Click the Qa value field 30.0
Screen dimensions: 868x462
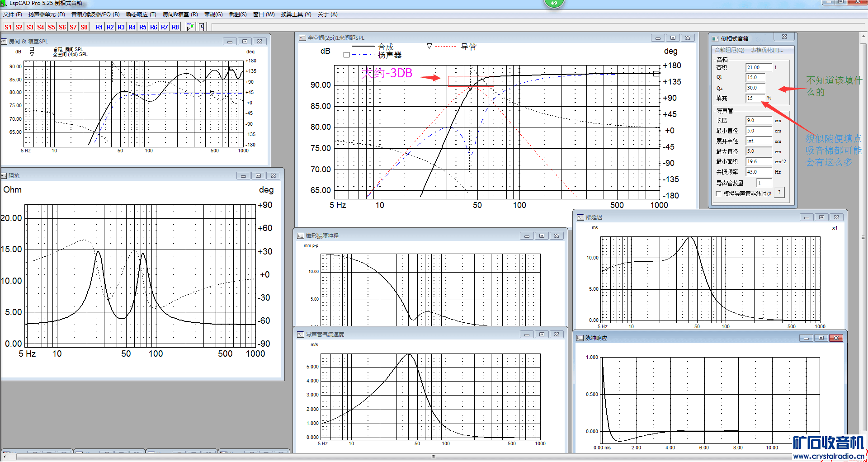tap(755, 88)
